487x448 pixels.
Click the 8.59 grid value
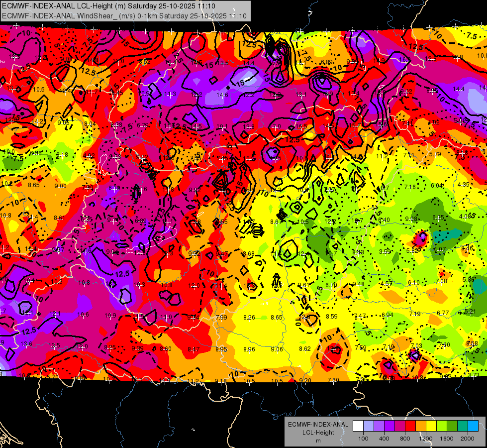tap(332, 317)
